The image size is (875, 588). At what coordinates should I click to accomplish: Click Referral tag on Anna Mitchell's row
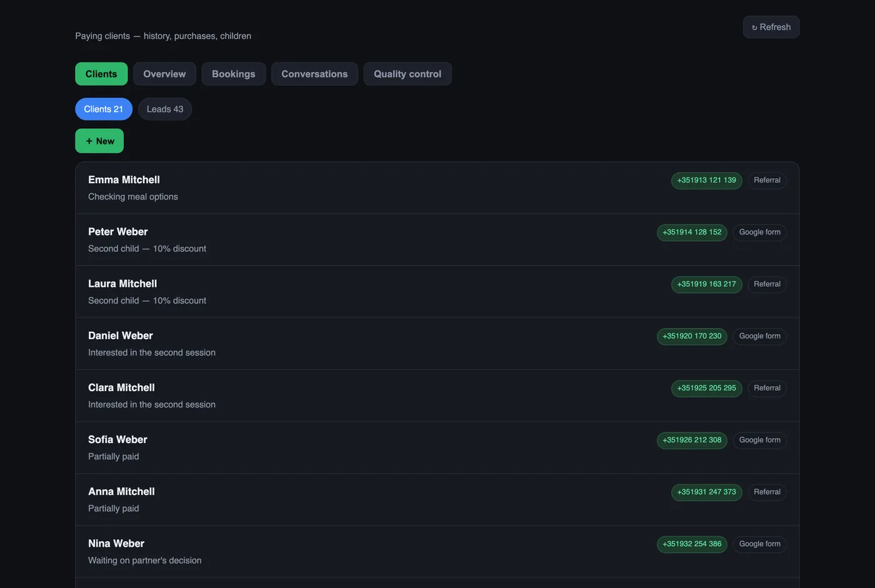pos(767,491)
